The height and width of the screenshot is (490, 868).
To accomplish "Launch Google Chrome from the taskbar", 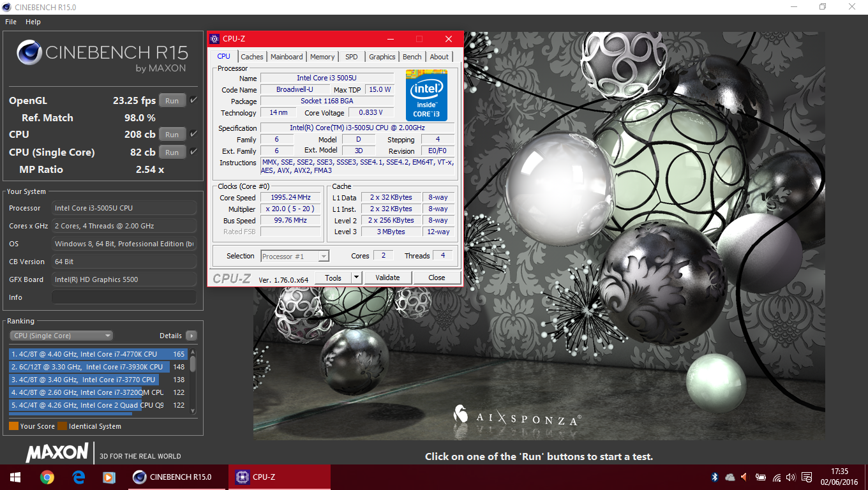I will coord(47,477).
